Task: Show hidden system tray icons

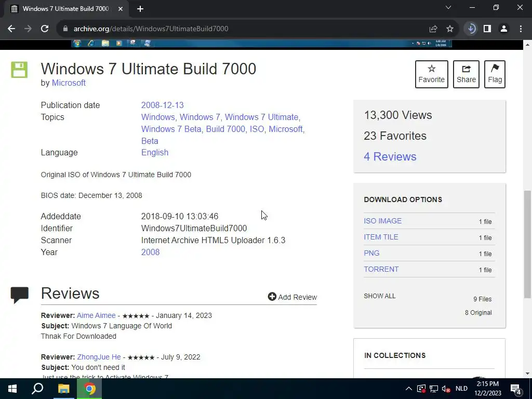Action: tap(409, 389)
